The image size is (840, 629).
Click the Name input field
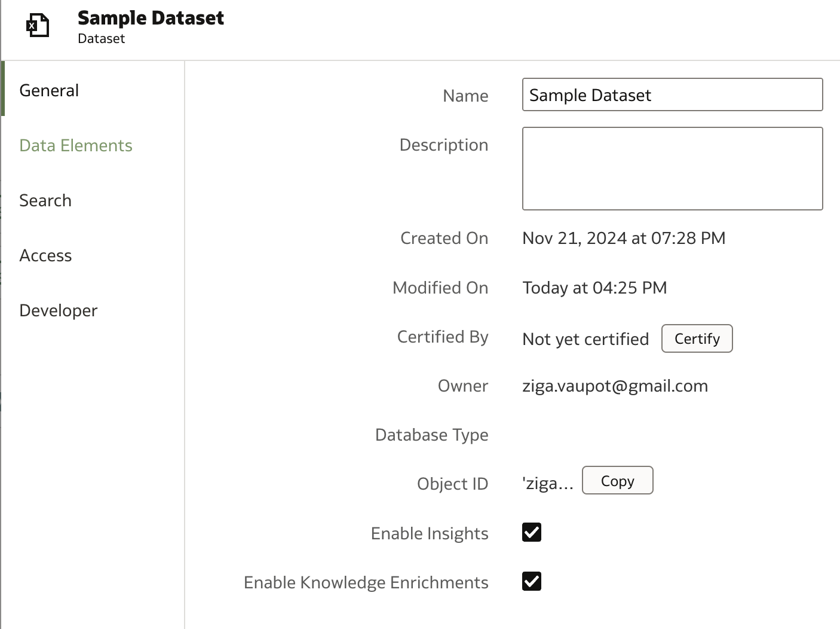tap(672, 94)
